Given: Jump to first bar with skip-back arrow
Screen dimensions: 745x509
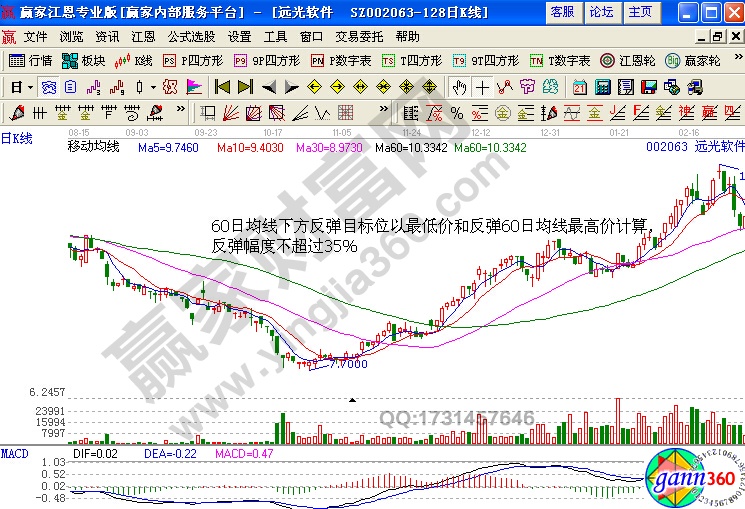Looking at the screenshot, I should point(222,86).
